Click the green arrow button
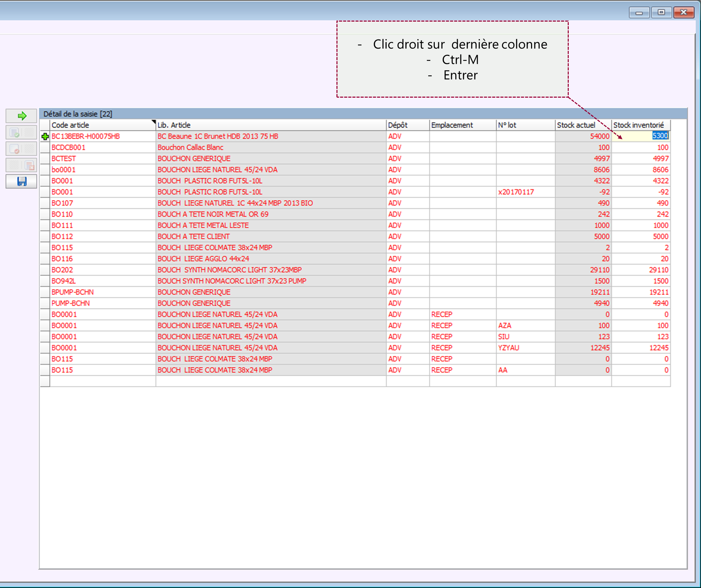701x588 pixels. click(x=21, y=116)
